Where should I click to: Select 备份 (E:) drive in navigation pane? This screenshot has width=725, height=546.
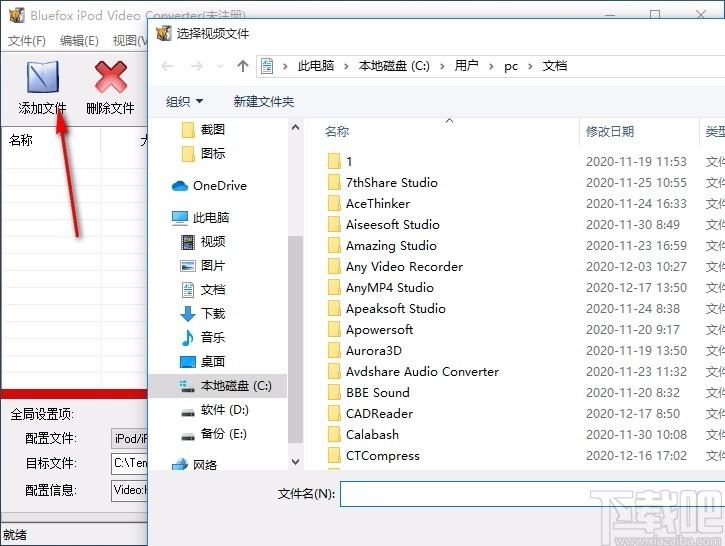coord(214,434)
